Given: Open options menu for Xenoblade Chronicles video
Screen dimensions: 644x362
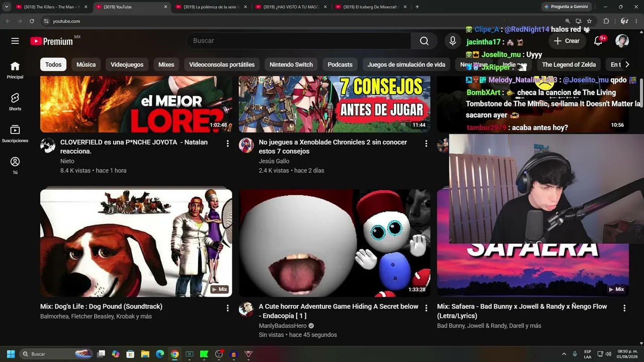Looking at the screenshot, I should coord(426,144).
